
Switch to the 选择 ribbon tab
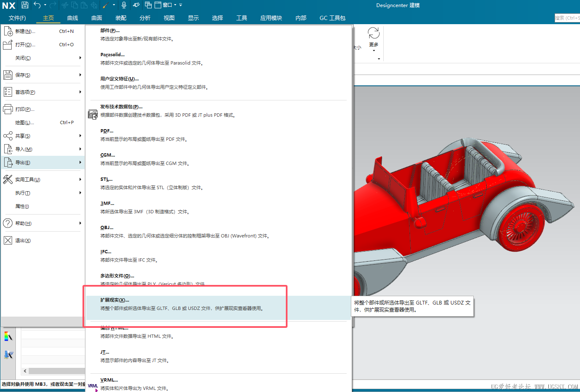(217, 18)
